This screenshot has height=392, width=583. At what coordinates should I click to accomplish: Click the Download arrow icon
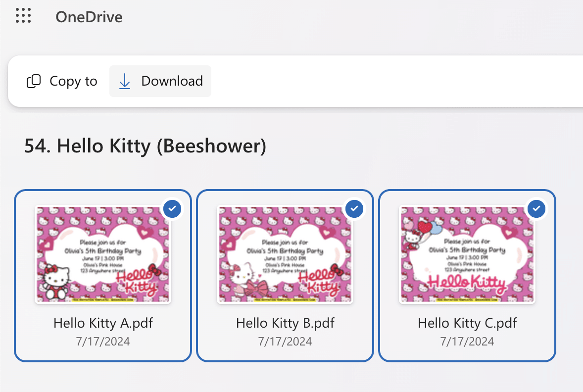coord(125,81)
